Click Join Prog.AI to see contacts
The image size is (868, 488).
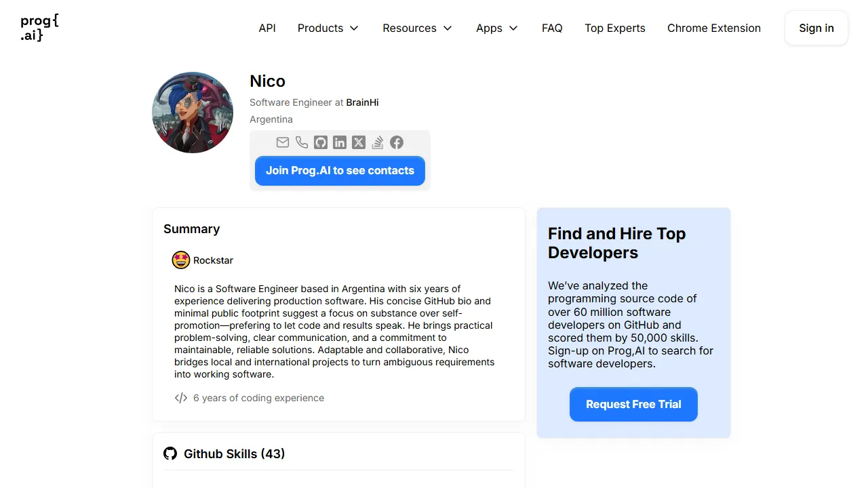click(340, 171)
